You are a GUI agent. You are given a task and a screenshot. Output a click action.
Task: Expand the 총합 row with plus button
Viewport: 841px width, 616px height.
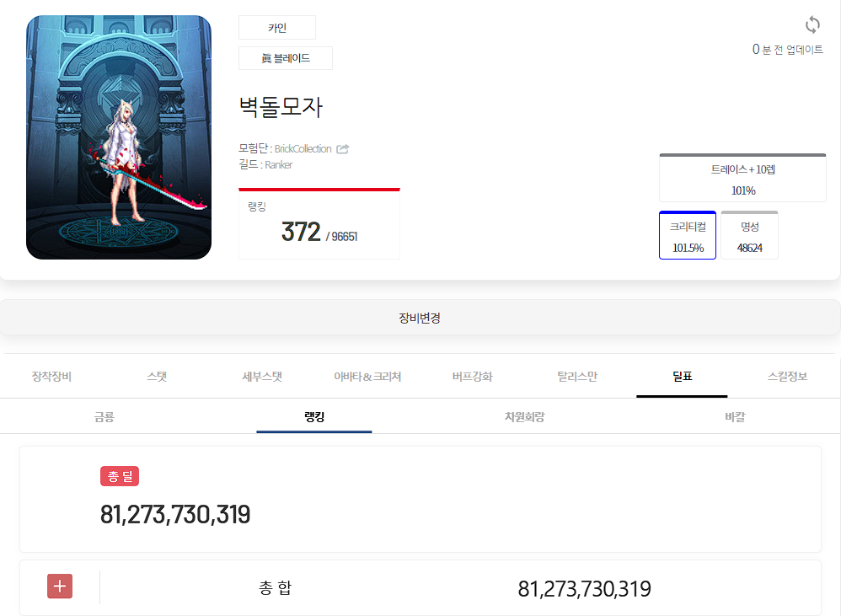coord(60,587)
